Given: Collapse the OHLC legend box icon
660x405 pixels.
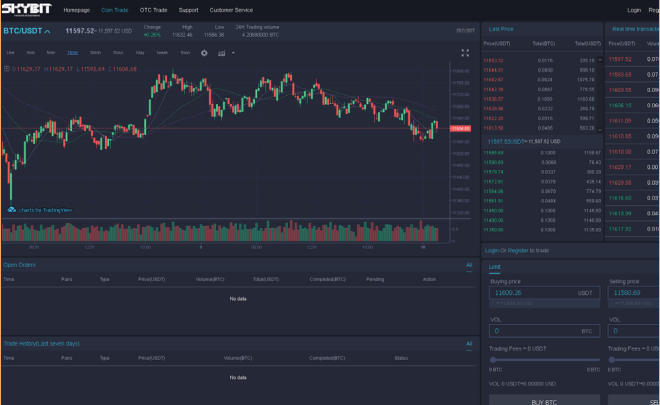Looking at the screenshot, I should coord(7,69).
